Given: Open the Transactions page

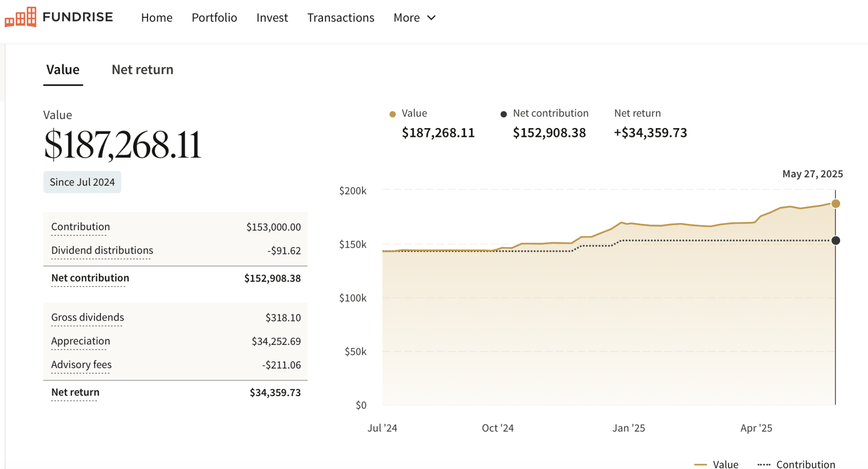Looking at the screenshot, I should 340,18.
